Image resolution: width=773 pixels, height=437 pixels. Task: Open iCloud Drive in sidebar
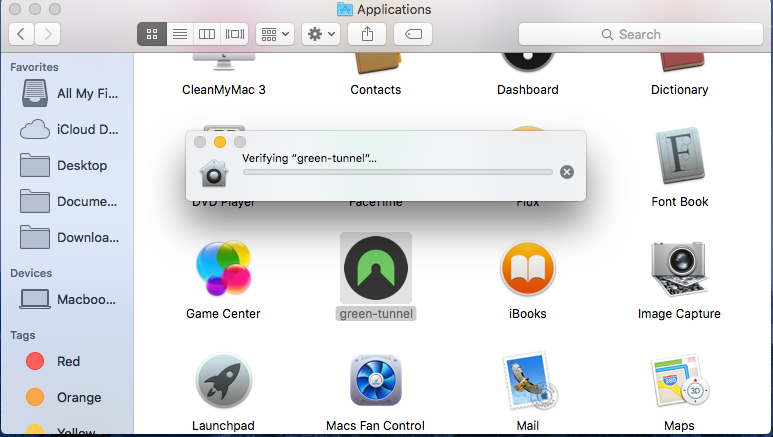68,129
